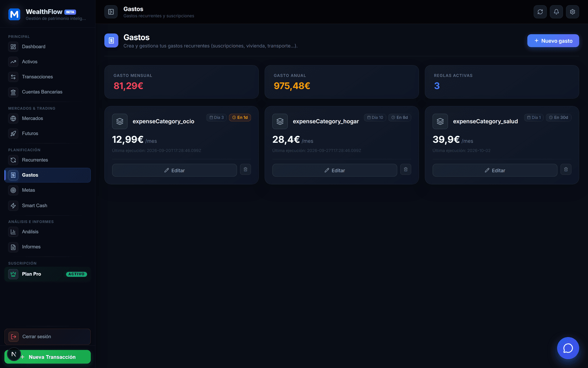This screenshot has height=368, width=588.
Task: Go to Activos section
Action: 47,62
